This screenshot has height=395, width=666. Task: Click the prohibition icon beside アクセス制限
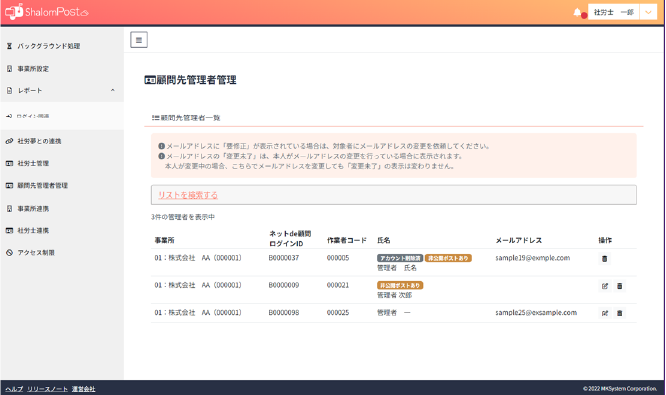point(9,252)
